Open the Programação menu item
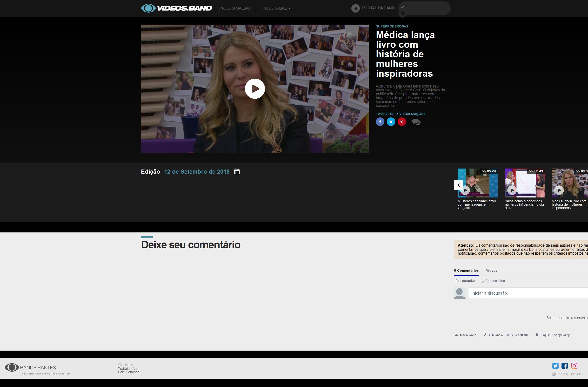 [x=234, y=8]
